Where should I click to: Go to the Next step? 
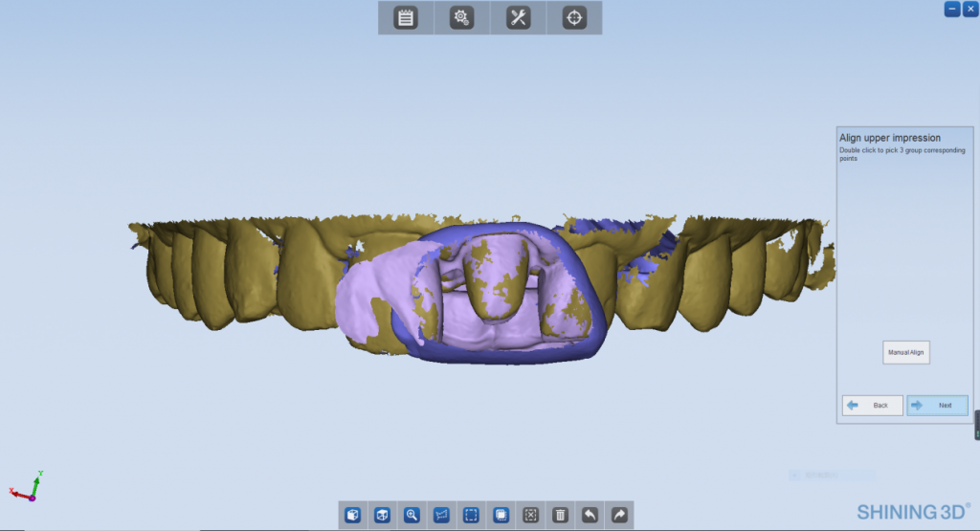pyautogui.click(x=937, y=405)
